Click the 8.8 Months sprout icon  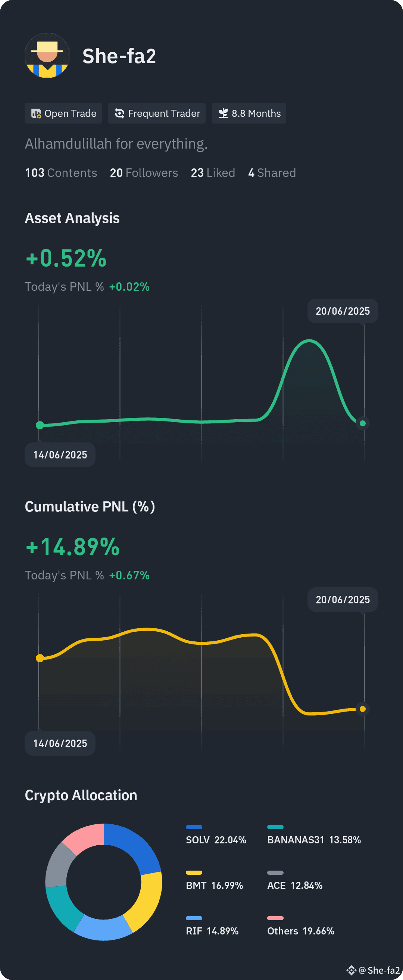pyautogui.click(x=223, y=113)
